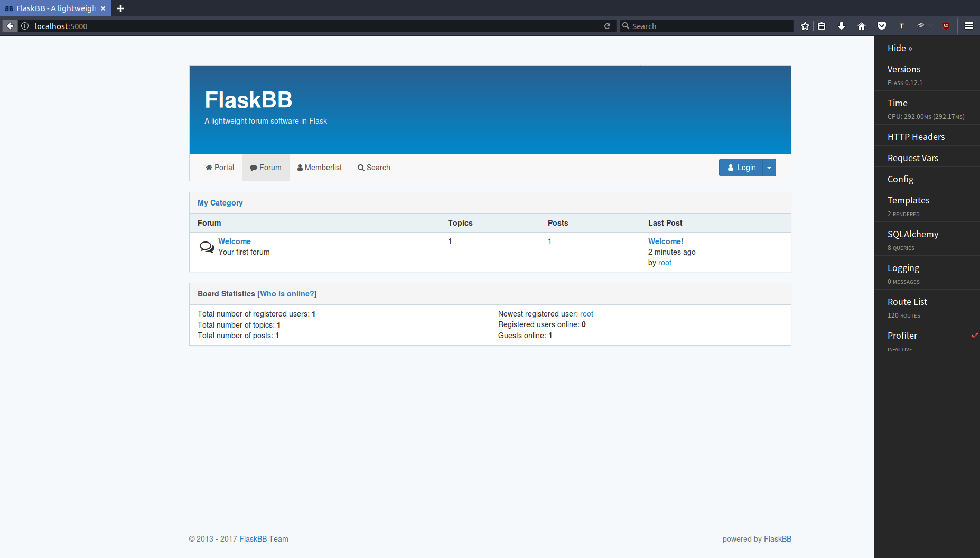Screen dimensions: 980x558
Task: Open the Welcome! last post link
Action: pyautogui.click(x=666, y=241)
